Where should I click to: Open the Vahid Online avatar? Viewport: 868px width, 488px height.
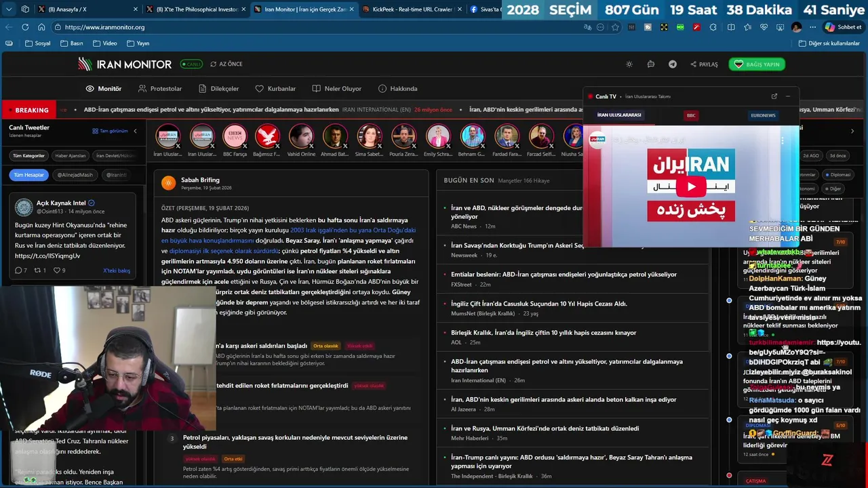point(301,136)
